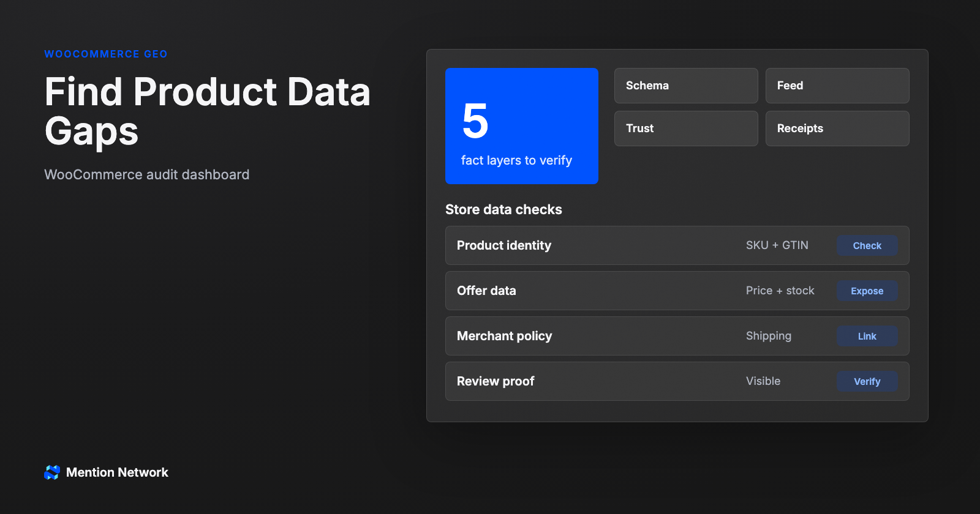This screenshot has width=980, height=514.
Task: Click the Find Product Data Gaps headline
Action: click(207, 111)
